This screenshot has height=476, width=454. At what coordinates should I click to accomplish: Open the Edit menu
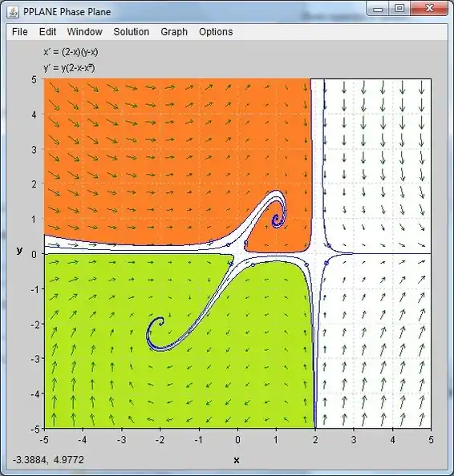click(47, 32)
